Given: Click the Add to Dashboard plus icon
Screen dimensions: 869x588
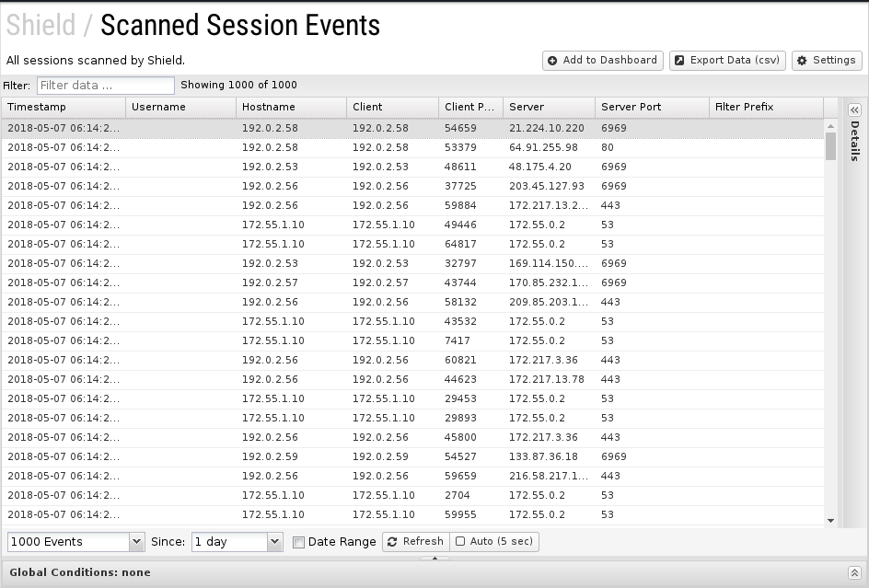Looking at the screenshot, I should tap(552, 61).
